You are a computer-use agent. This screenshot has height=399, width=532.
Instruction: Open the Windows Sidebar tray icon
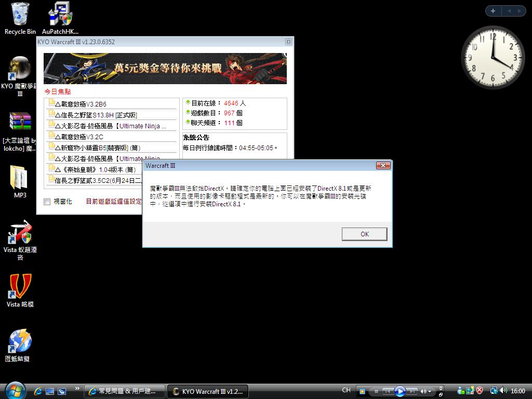tap(470, 391)
